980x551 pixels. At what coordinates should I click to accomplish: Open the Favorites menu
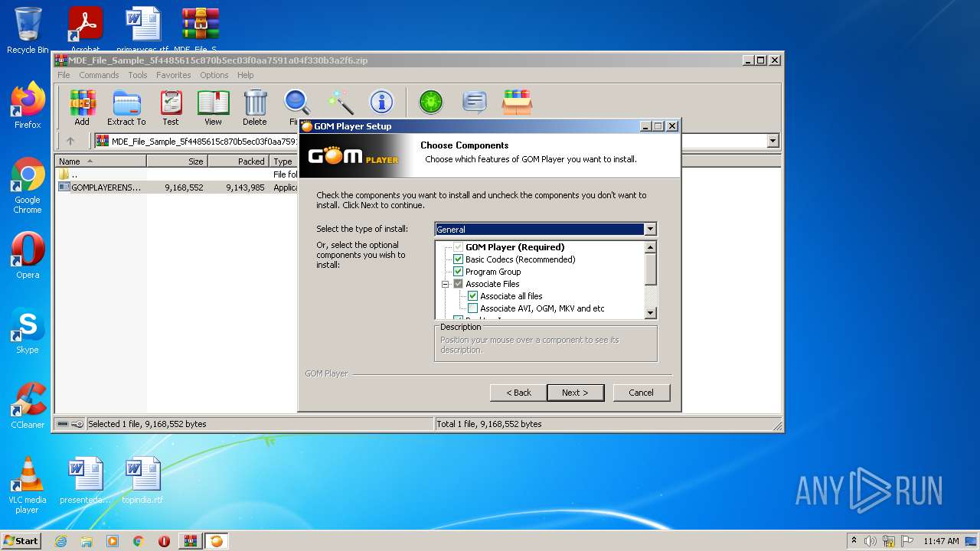pos(174,75)
